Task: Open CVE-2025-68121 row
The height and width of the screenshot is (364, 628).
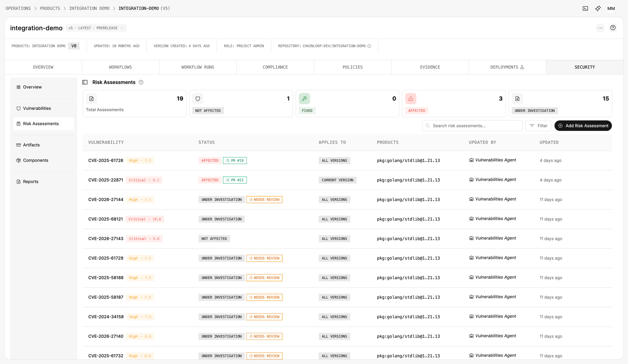Action: click(347, 219)
